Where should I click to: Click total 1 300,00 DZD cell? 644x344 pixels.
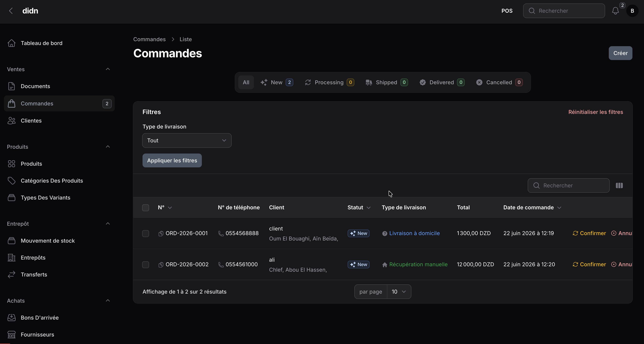tap(474, 233)
